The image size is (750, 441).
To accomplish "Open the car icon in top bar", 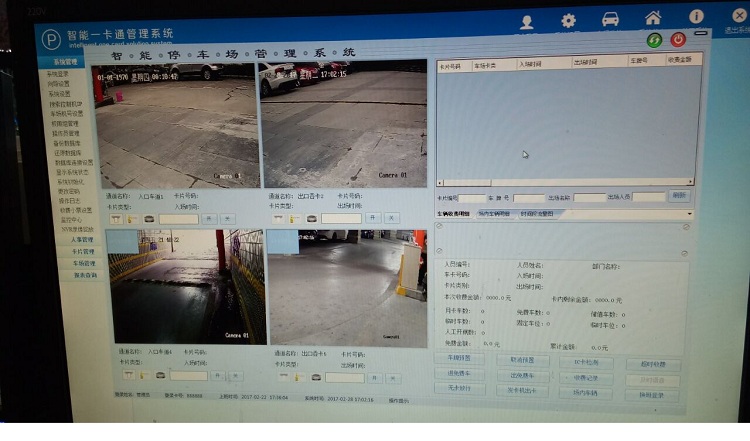I will click(610, 19).
